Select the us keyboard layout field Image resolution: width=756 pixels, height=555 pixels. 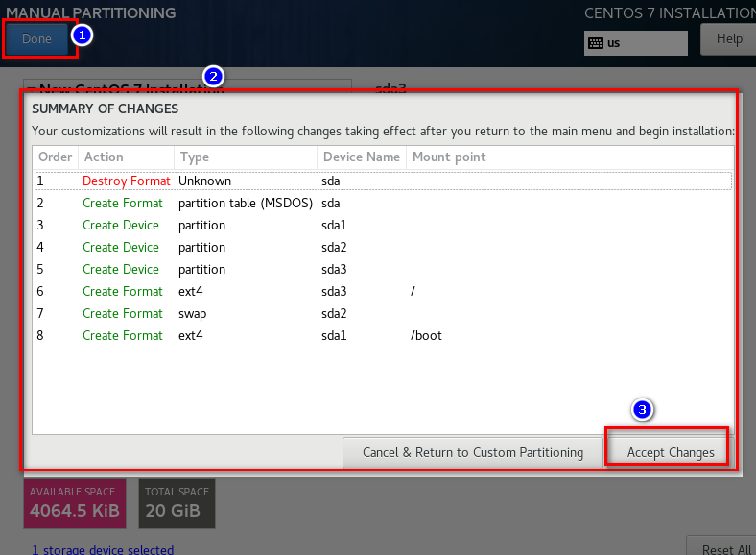tap(635, 43)
